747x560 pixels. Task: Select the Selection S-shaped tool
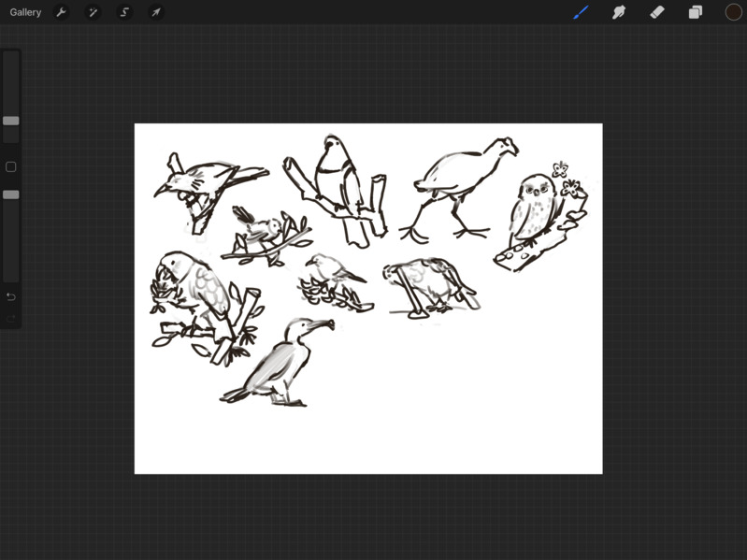pyautogui.click(x=124, y=12)
